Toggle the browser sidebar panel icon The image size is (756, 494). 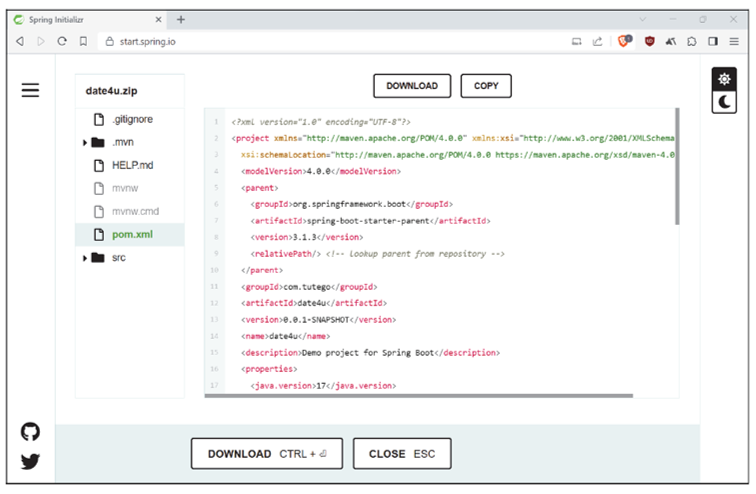[713, 41]
